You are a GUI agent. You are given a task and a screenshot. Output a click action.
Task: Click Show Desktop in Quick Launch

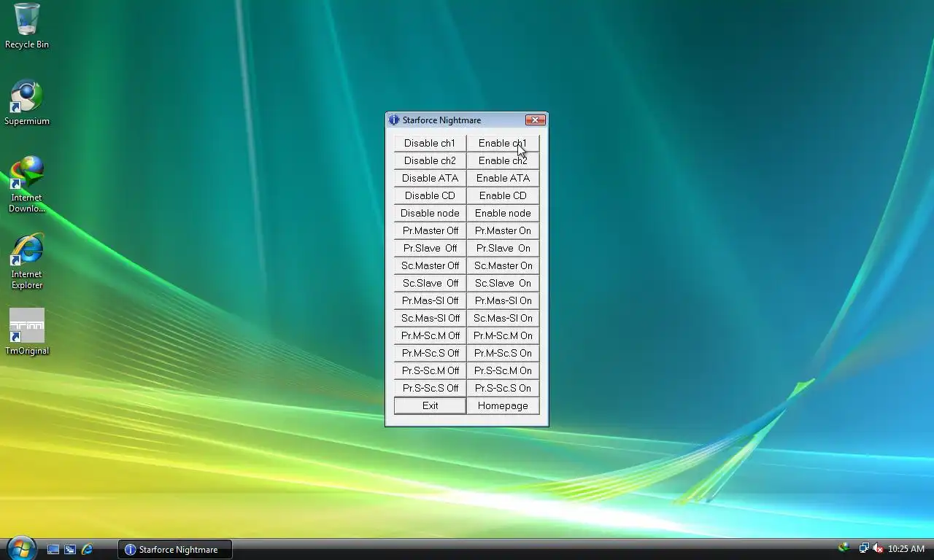tap(53, 549)
